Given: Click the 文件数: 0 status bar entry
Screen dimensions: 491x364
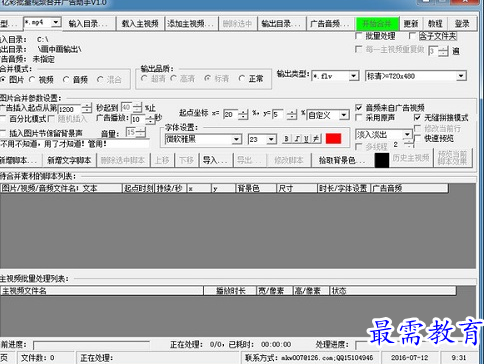Looking at the screenshot, I should 46,358.
